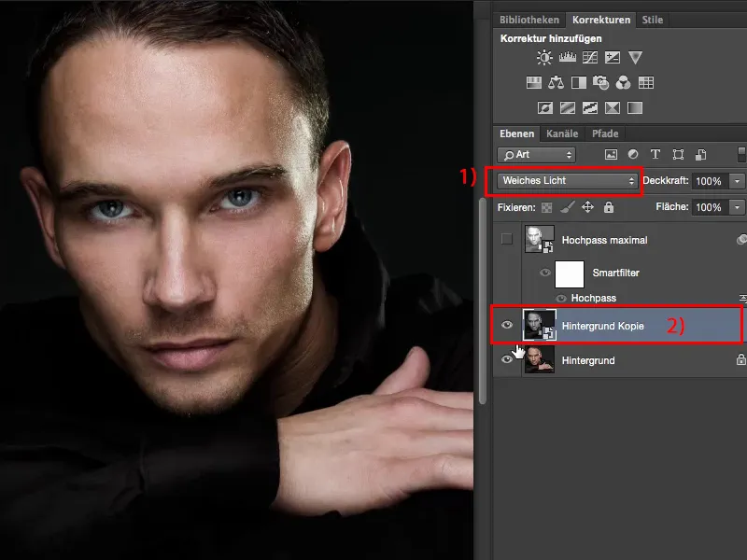747x560 pixels.
Task: Open the Deckkraft slider arrow
Action: pos(738,181)
